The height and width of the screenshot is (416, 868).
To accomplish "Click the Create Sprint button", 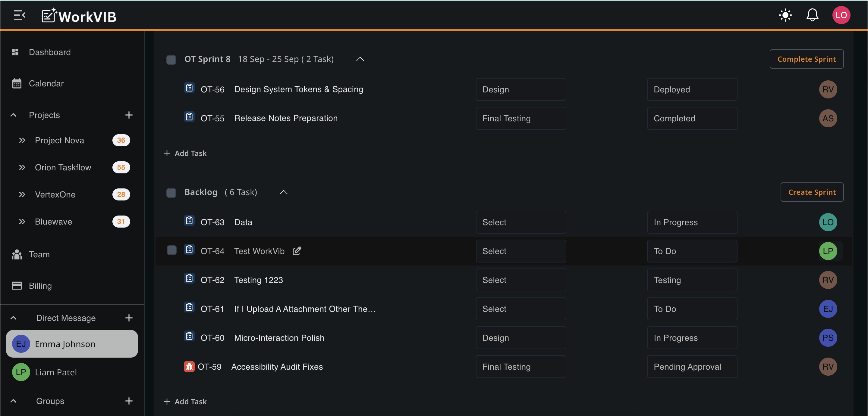I will tap(812, 192).
